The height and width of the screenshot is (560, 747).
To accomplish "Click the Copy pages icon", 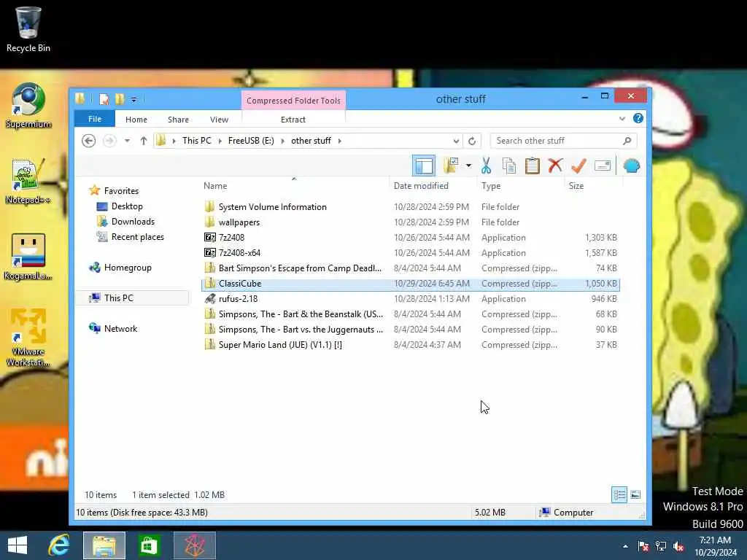I will 508,166.
